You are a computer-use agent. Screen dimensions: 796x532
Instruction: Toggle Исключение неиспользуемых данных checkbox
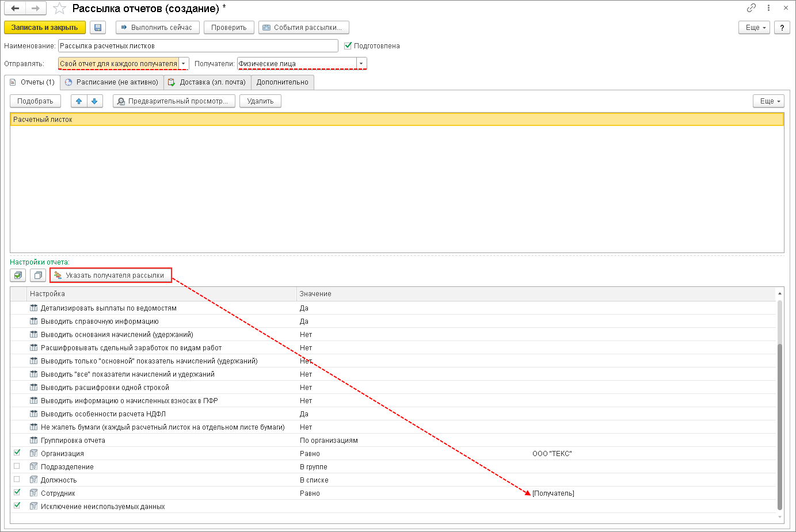pyautogui.click(x=17, y=506)
